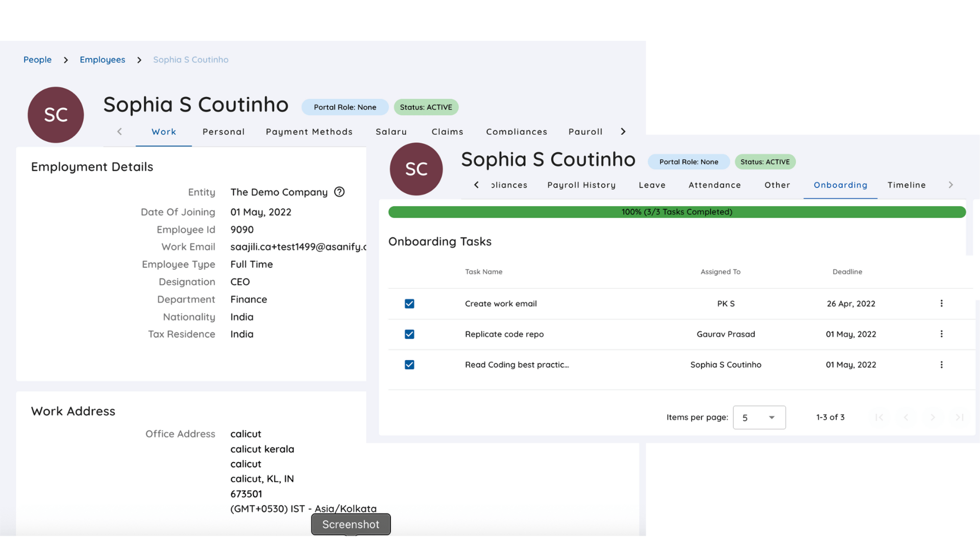
Task: Open the Attendance tab
Action: (714, 185)
